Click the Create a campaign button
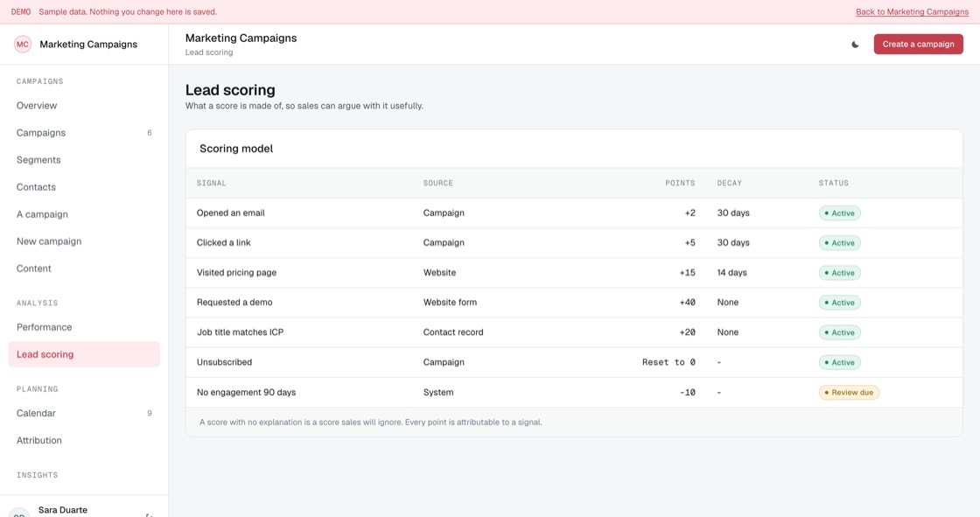 [918, 45]
